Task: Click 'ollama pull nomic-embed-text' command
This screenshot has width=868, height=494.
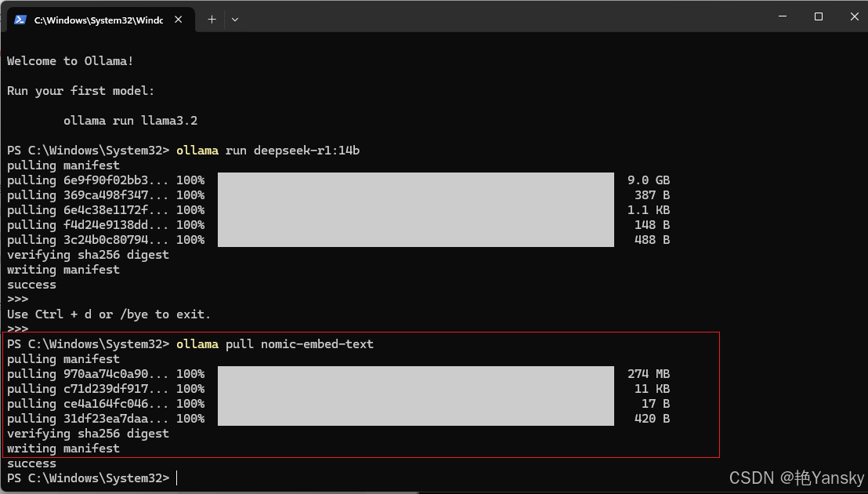Action: coord(275,344)
